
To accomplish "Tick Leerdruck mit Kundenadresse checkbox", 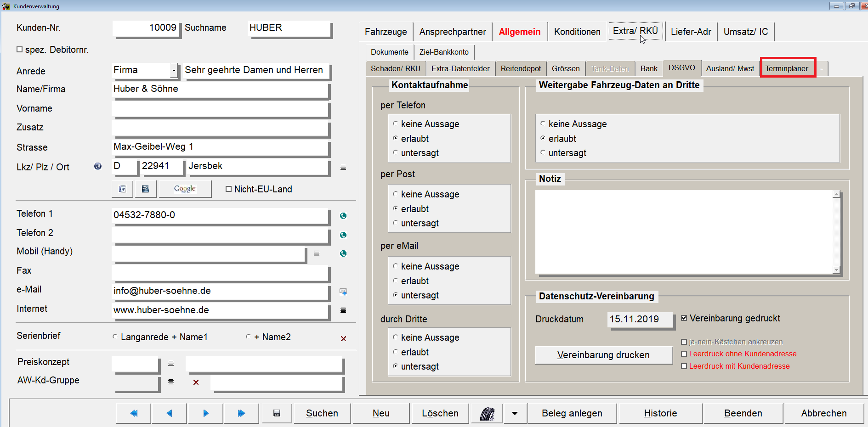I will pyautogui.click(x=684, y=366).
